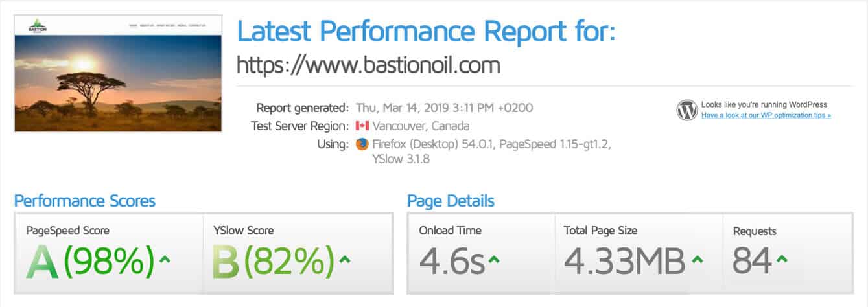Image resolution: width=868 pixels, height=307 pixels.
Task: Click the arrow beside PageSpeed A (98%)
Action: click(165, 259)
